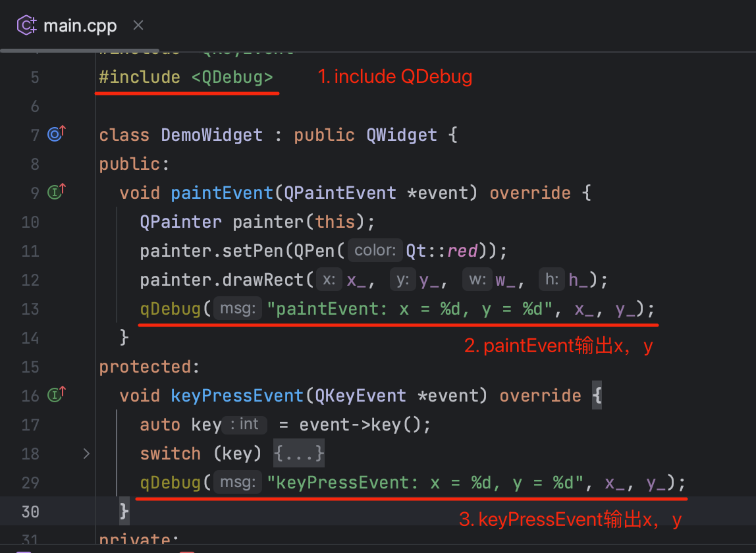This screenshot has height=553, width=756.
Task: Close the main.cpp tab
Action: (138, 25)
